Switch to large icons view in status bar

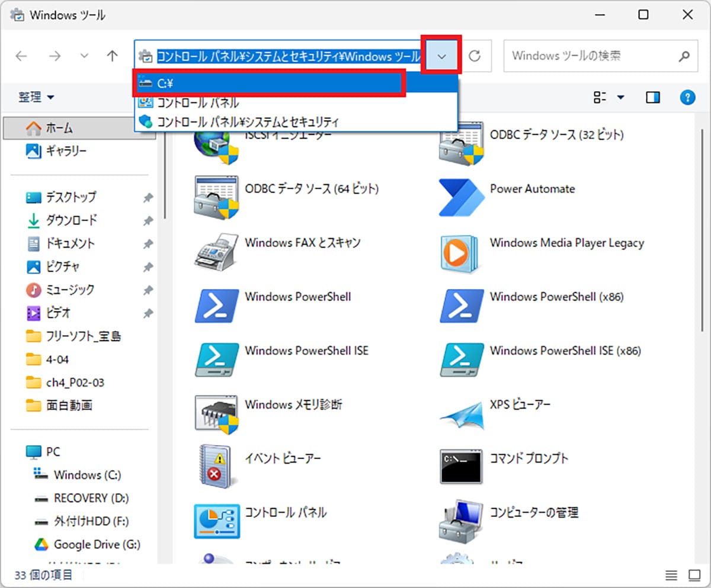[x=694, y=575]
